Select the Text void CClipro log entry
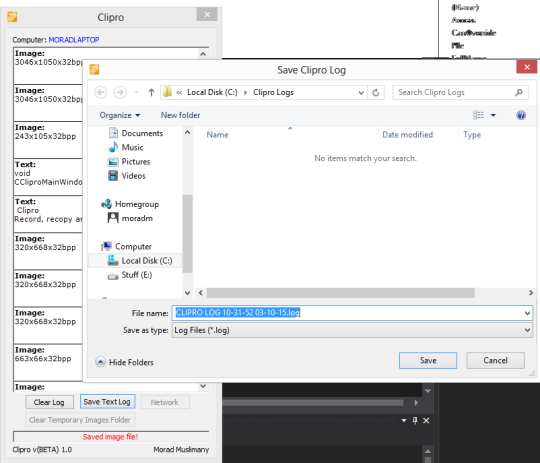 click(48, 177)
